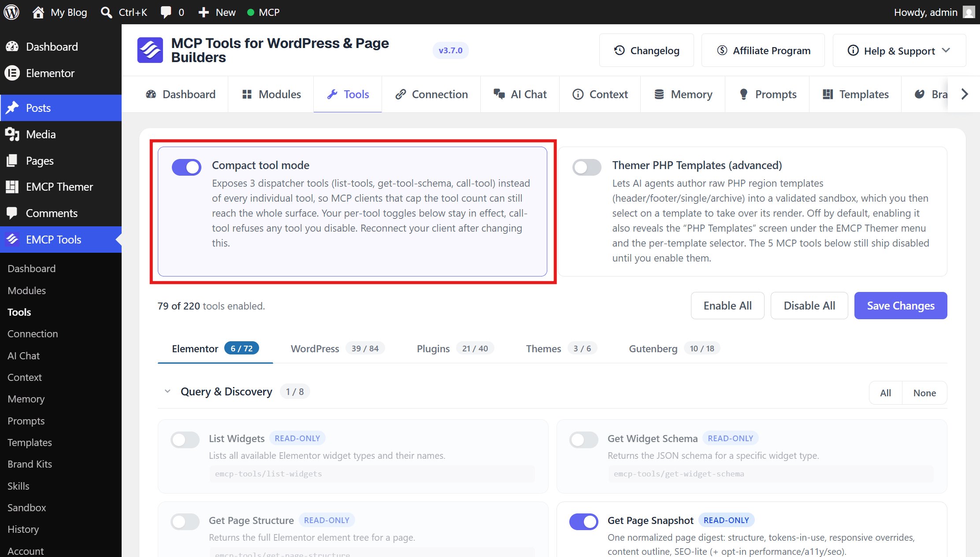Click the Media icon in sidebar
Image resolution: width=980 pixels, height=557 pixels.
(x=12, y=134)
